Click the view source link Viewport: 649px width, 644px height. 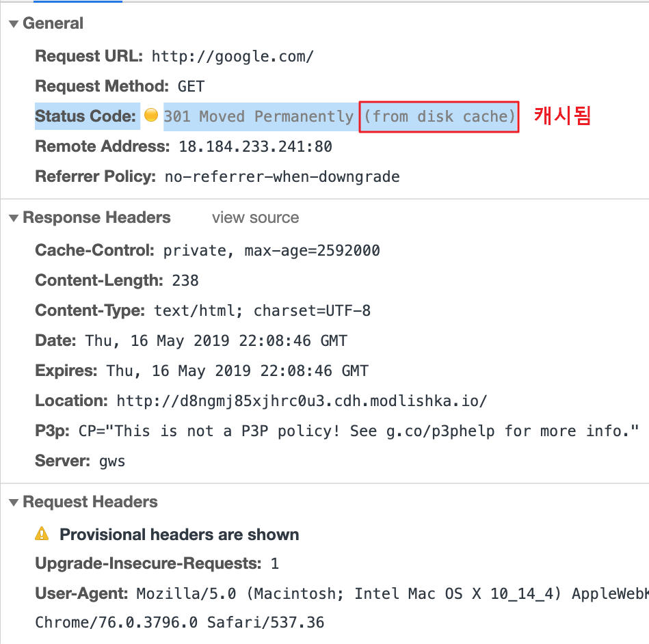pos(255,217)
